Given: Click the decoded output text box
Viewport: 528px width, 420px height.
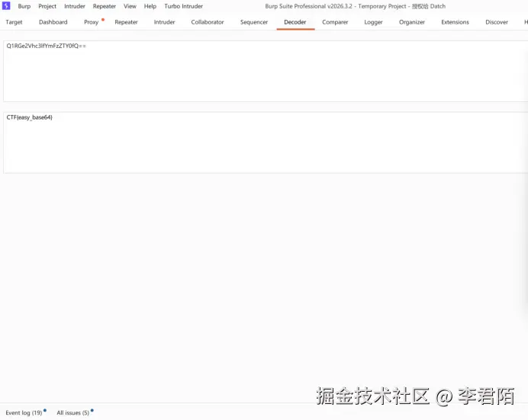Looking at the screenshot, I should tap(266, 143).
